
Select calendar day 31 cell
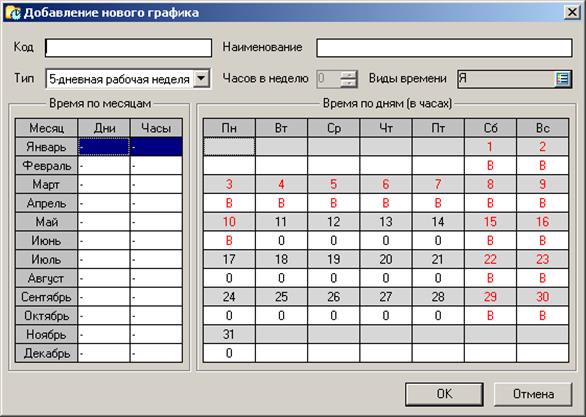point(229,334)
